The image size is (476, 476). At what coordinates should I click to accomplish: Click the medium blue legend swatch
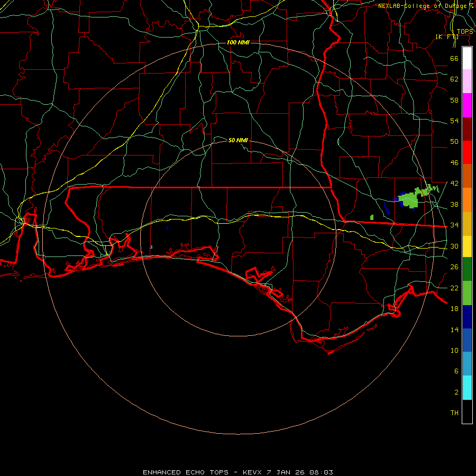[x=467, y=340]
